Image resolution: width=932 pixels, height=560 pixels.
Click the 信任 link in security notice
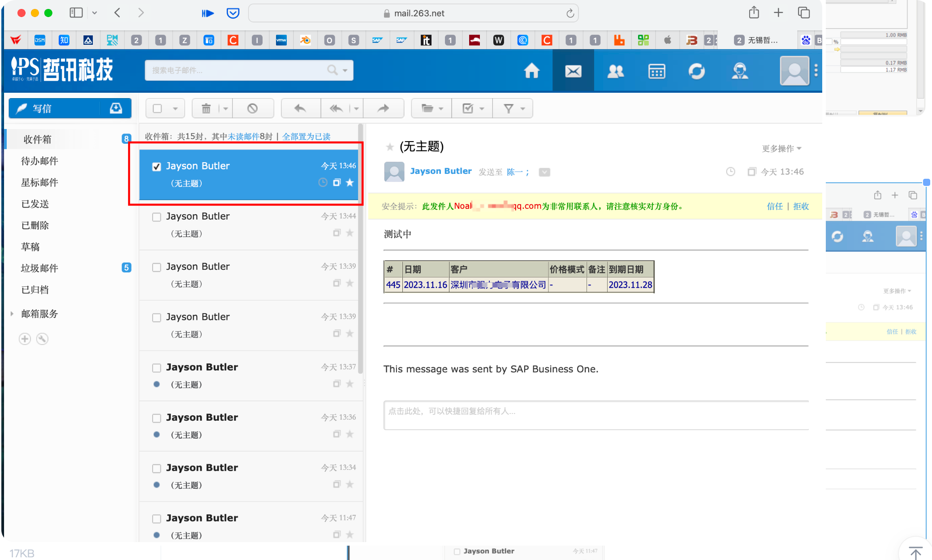click(x=775, y=206)
